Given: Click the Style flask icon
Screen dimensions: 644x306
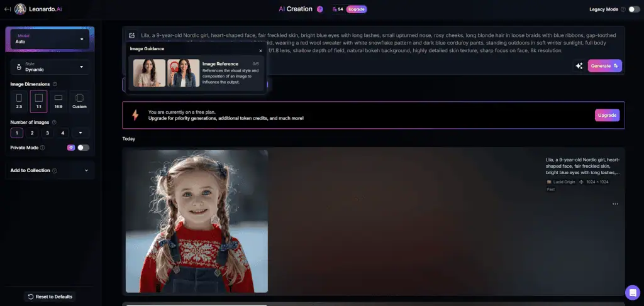Looking at the screenshot, I should (18, 67).
